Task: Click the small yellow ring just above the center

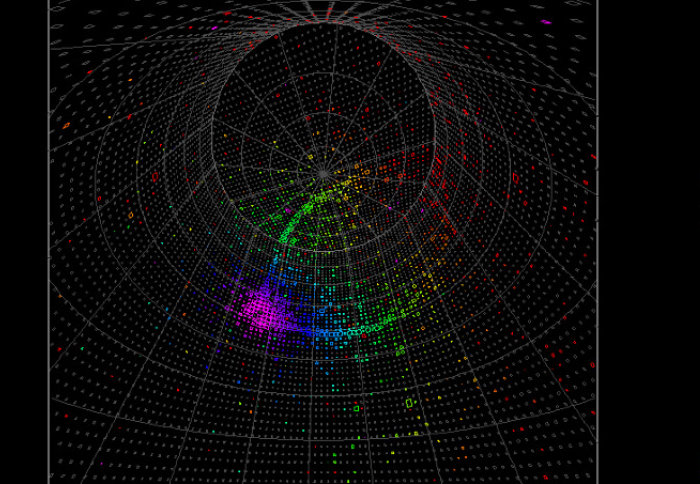Action: (x=310, y=156)
